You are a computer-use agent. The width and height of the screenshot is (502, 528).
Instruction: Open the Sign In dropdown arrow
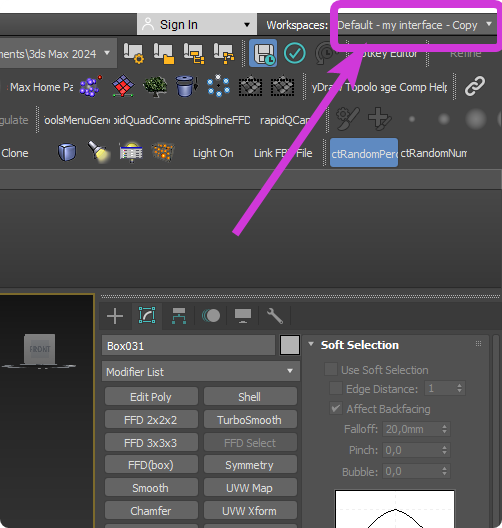coord(247,25)
